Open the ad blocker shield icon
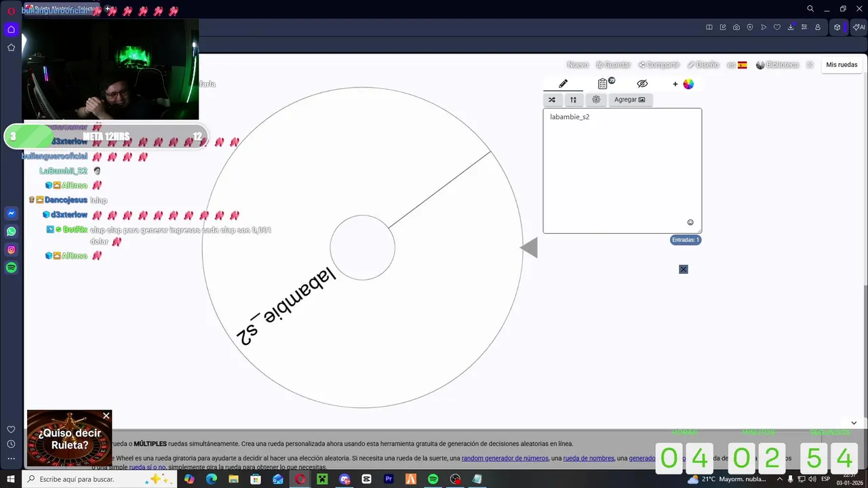 coord(750,28)
